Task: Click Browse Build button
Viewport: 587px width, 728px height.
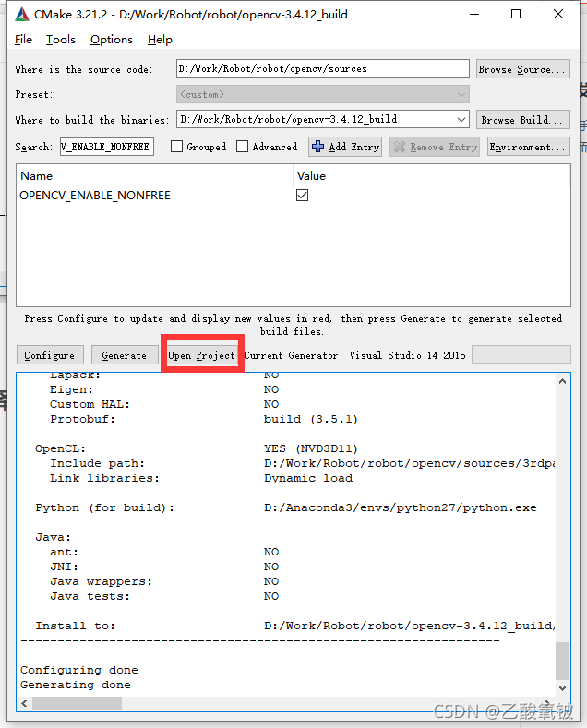Action: (x=523, y=120)
